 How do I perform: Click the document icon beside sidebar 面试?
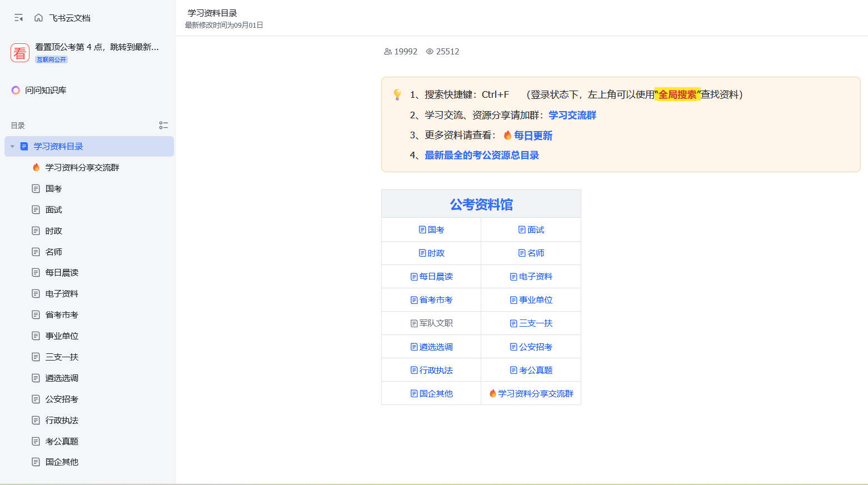coord(36,210)
